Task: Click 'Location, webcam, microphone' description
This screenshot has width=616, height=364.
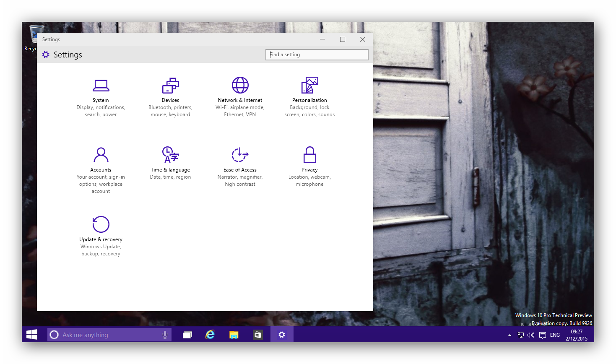Action: tap(309, 181)
